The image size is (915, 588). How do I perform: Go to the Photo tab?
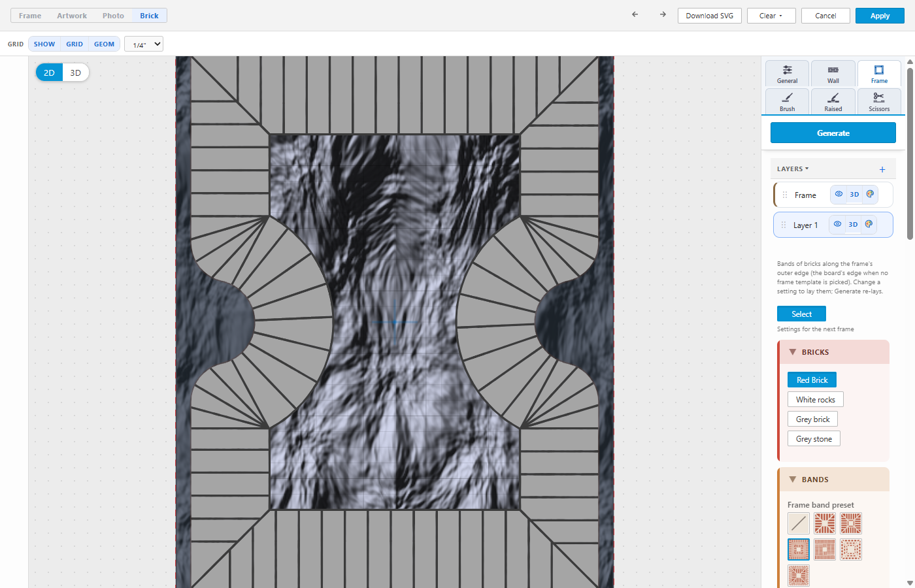tap(113, 16)
